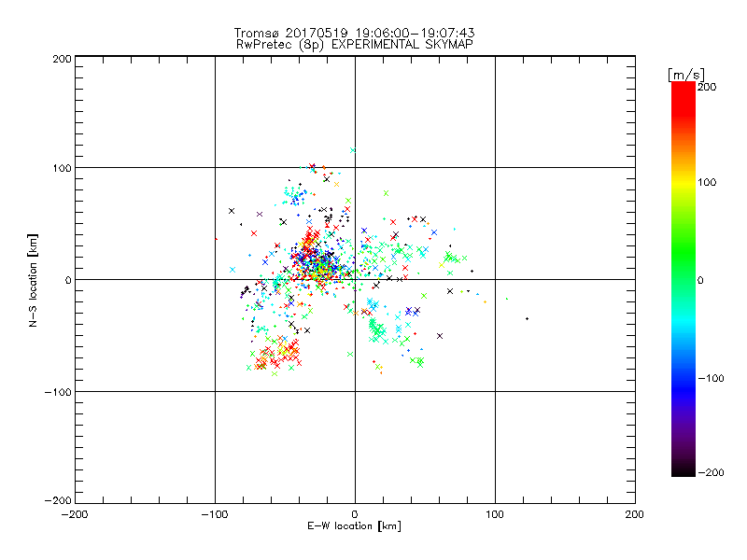
Task: Click the x-axis tick label '-200'
Action: [x=75, y=514]
